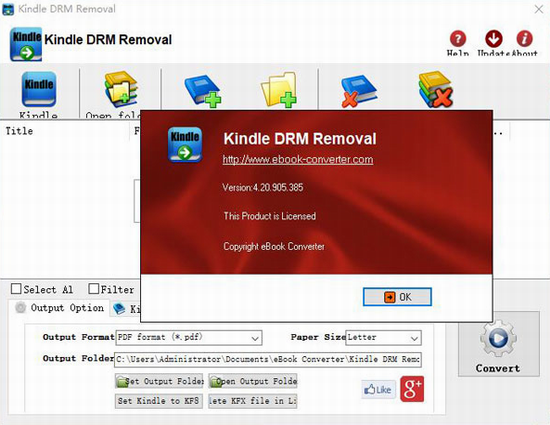
Task: Open folder with book stack icon
Action: click(121, 89)
